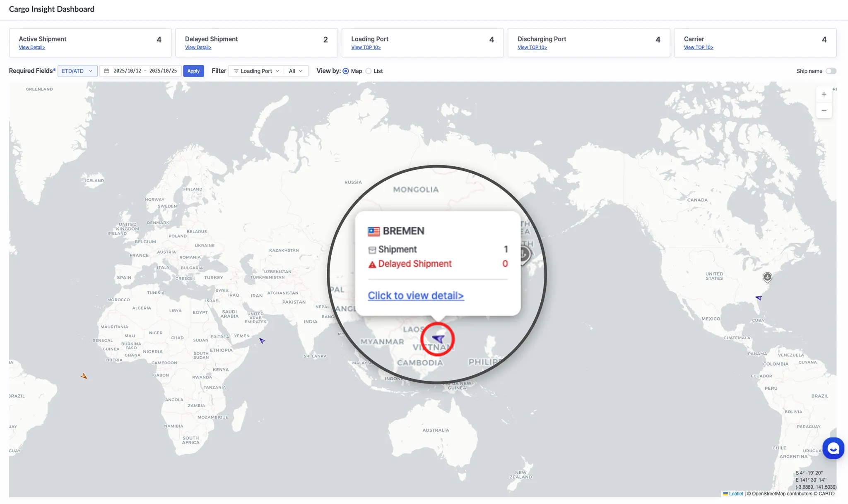Toggle the Ship name switch
Image resolution: width=848 pixels, height=504 pixels.
[831, 71]
